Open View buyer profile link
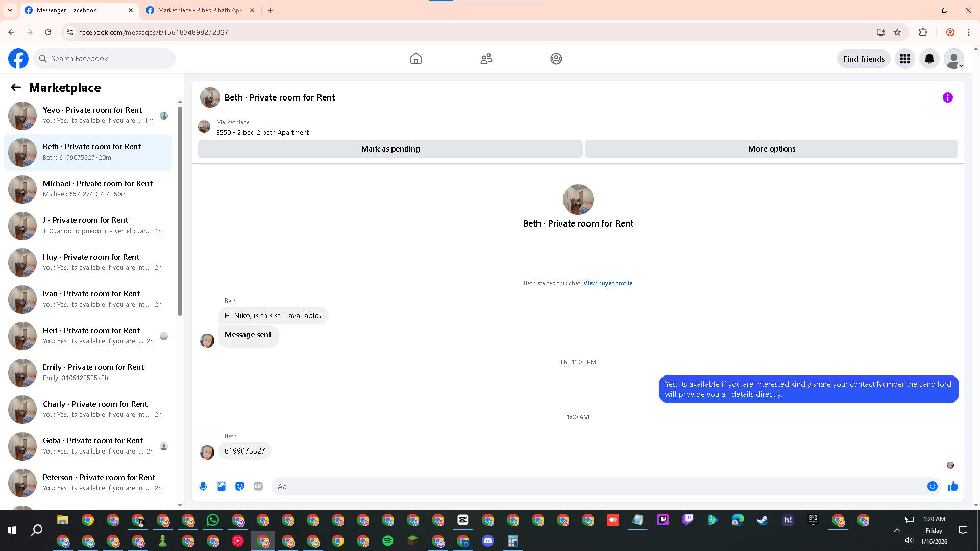 click(607, 283)
